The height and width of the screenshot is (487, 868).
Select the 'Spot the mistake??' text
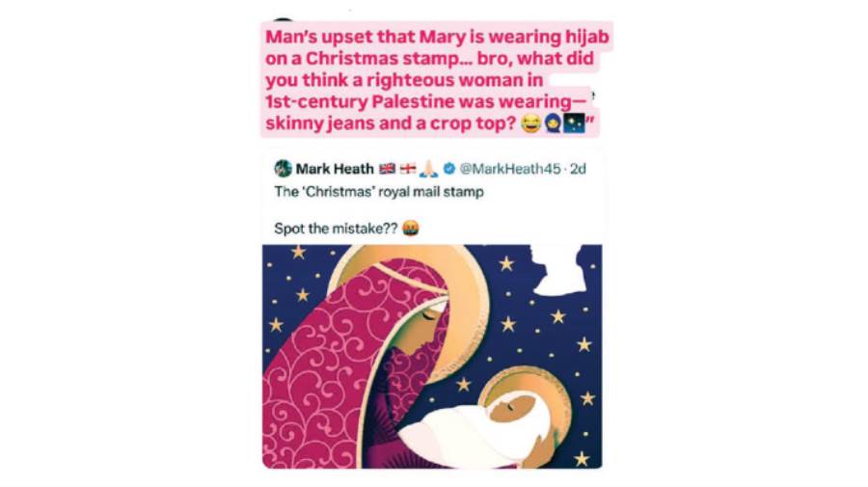[x=336, y=229]
